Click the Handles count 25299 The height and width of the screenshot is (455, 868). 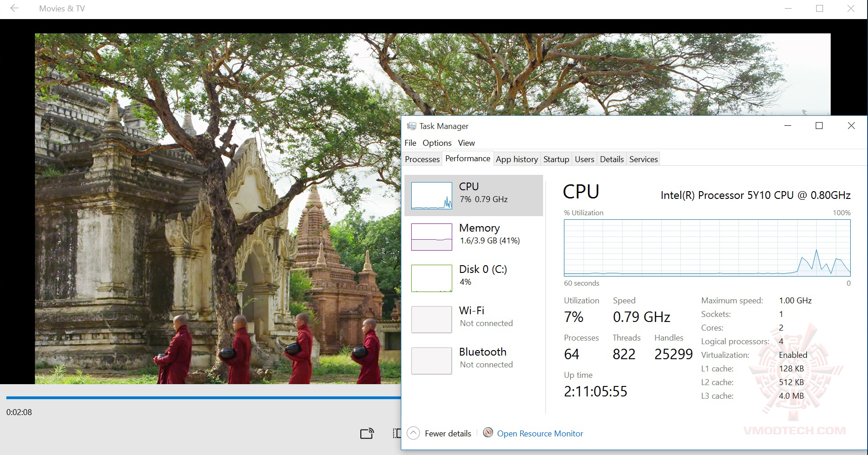tap(673, 354)
